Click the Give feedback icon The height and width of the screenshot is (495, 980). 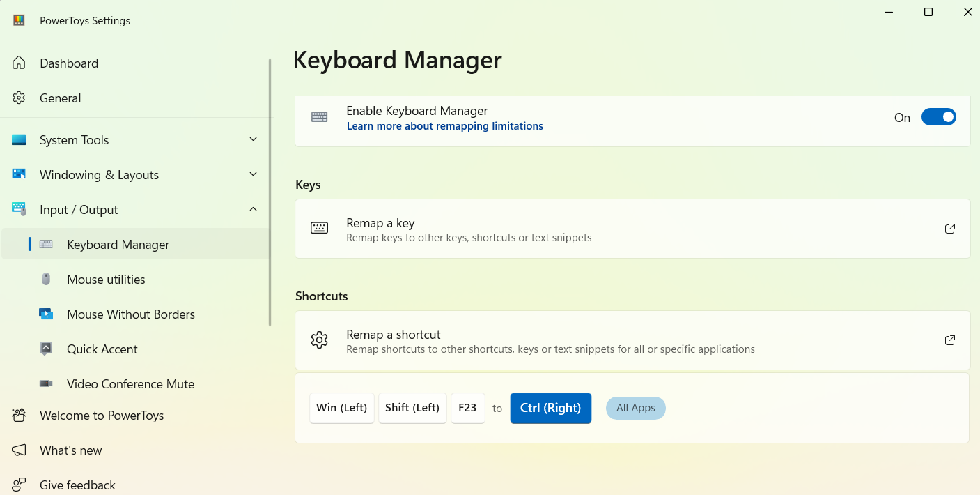[x=19, y=485]
